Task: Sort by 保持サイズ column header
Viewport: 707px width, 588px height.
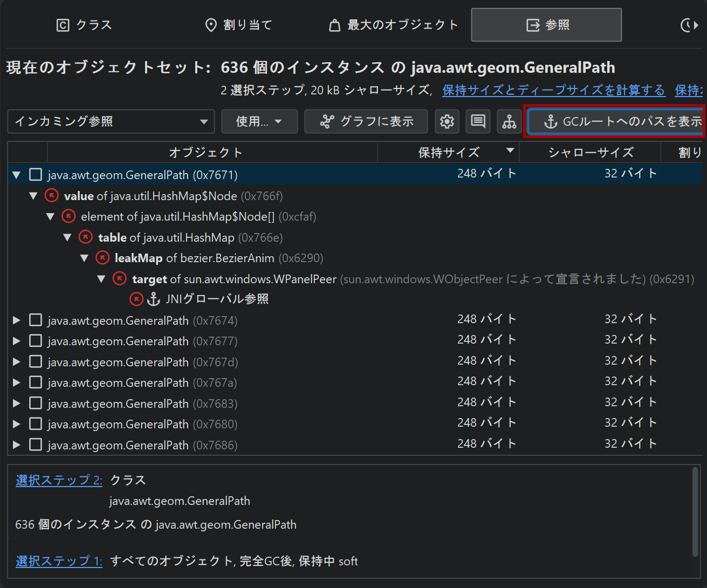Action: (x=449, y=153)
